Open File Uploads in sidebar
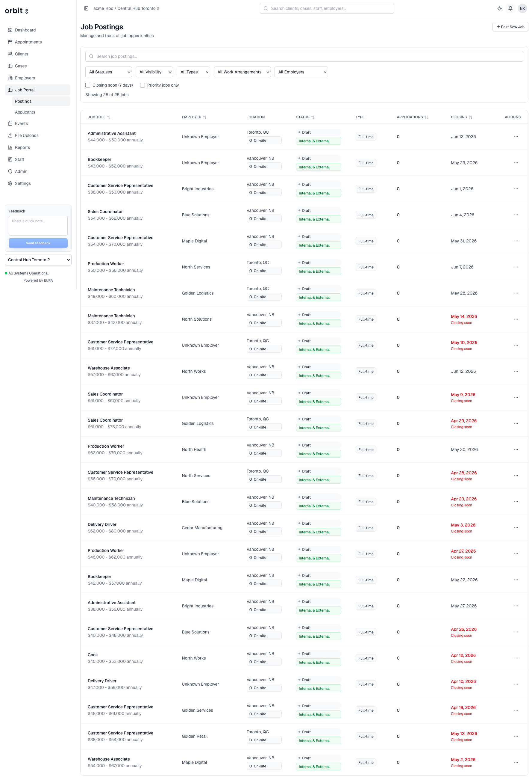Viewport: 532px width, 783px height. pyautogui.click(x=38, y=135)
